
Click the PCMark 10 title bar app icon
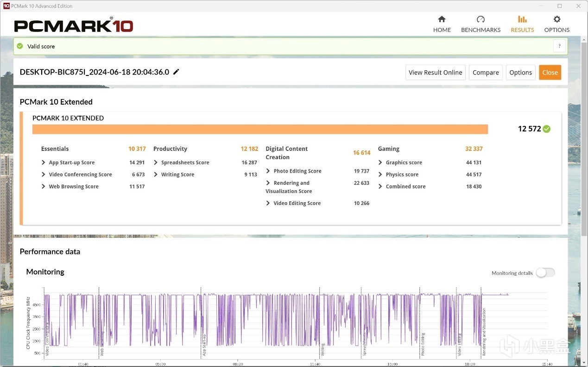pyautogui.click(x=6, y=6)
